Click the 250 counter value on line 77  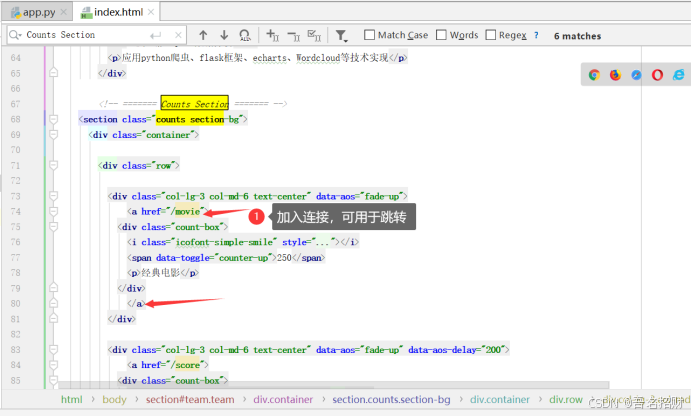[x=284, y=257]
